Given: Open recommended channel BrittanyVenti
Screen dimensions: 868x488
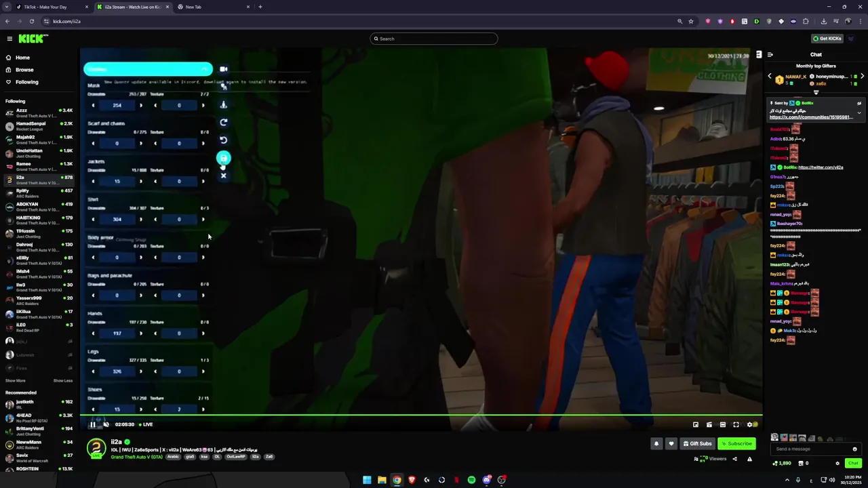Looking at the screenshot, I should (39, 431).
